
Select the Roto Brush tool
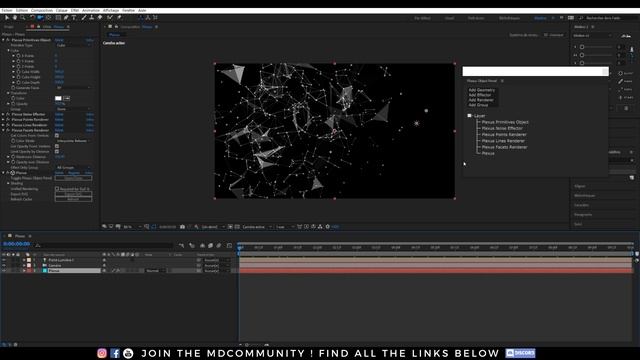point(110,18)
